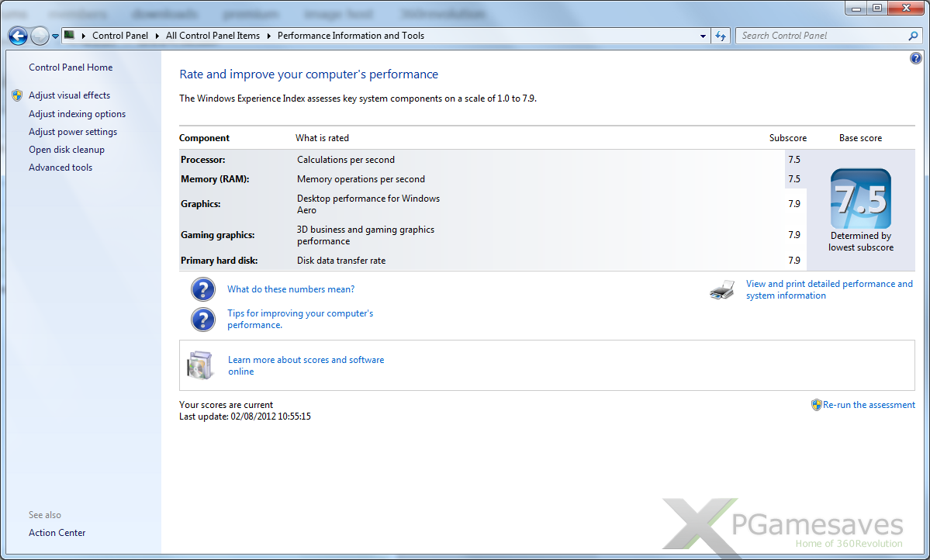Screen dimensions: 930x560
Task: Click the shield icon beside Re-run the assessment
Action: 816,405
